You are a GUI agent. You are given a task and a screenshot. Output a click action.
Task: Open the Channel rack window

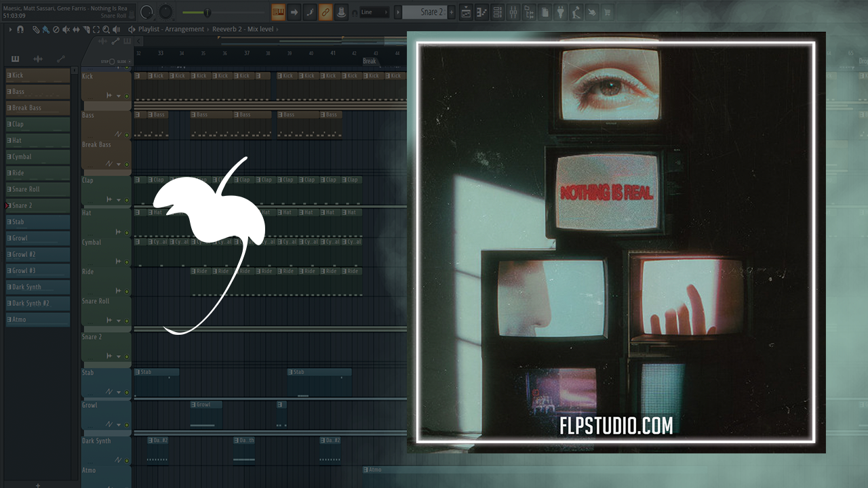pyautogui.click(x=497, y=12)
